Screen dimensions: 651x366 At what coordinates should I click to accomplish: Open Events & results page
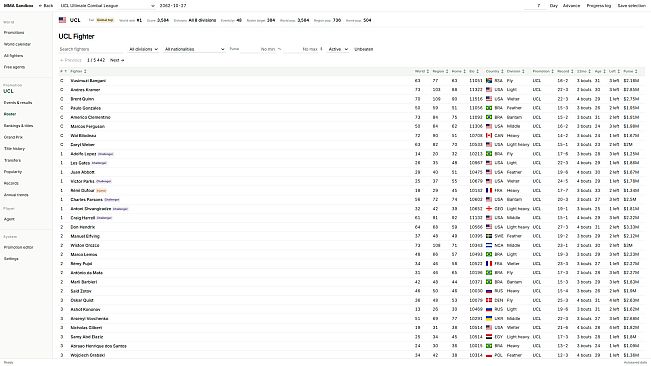click(18, 102)
